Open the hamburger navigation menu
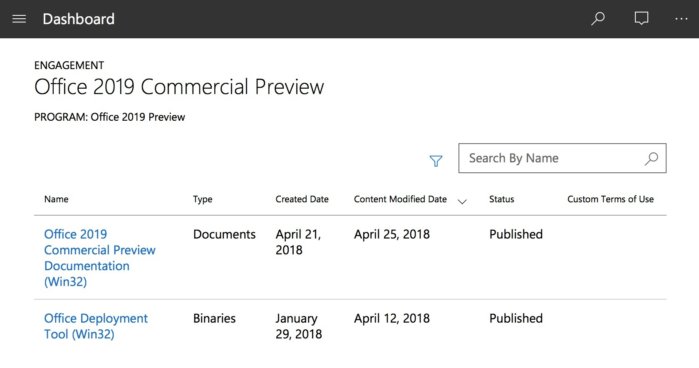This screenshot has height=368, width=699. [19, 19]
